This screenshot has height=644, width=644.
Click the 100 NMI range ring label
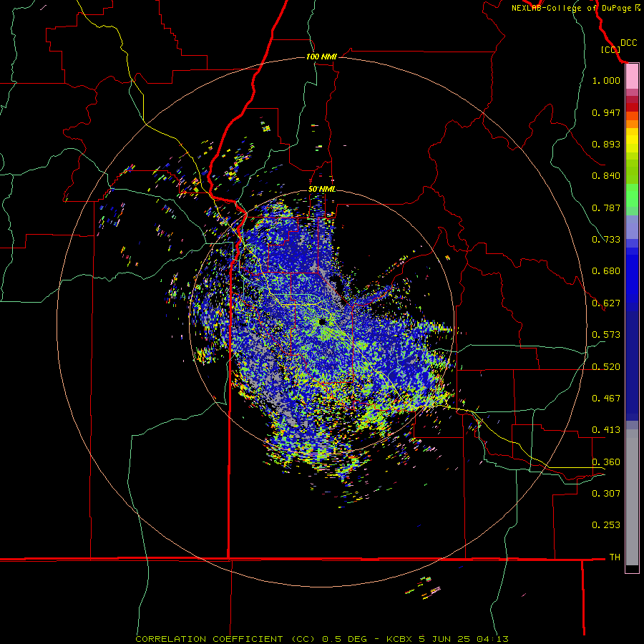click(321, 57)
